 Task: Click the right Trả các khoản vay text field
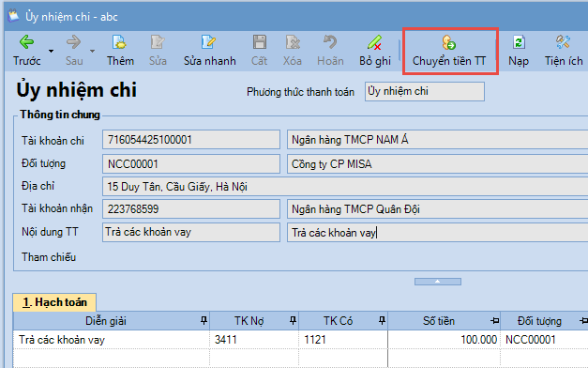point(437,233)
